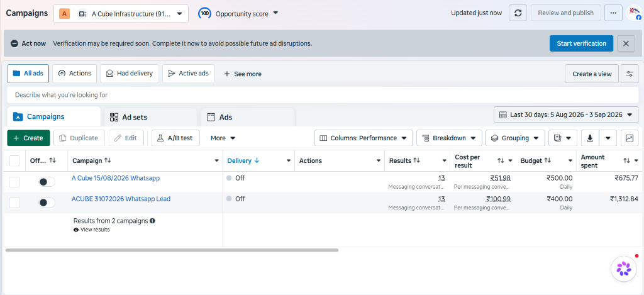644x295 pixels.
Task: Open the Actions column menu arrow
Action: tap(378, 160)
